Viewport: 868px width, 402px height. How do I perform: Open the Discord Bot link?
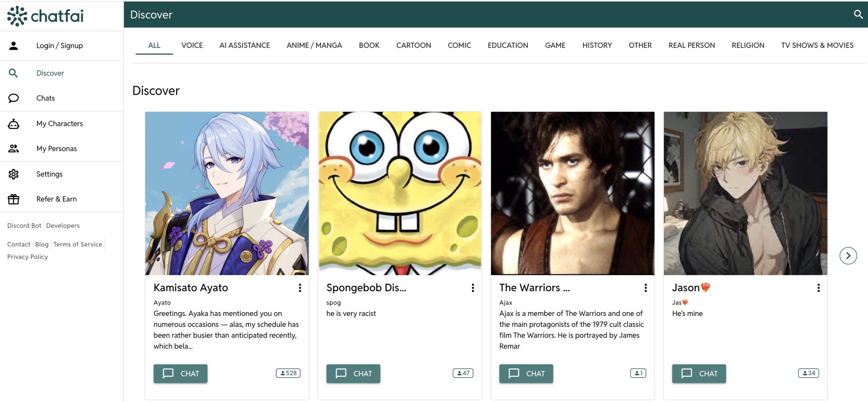[24, 226]
